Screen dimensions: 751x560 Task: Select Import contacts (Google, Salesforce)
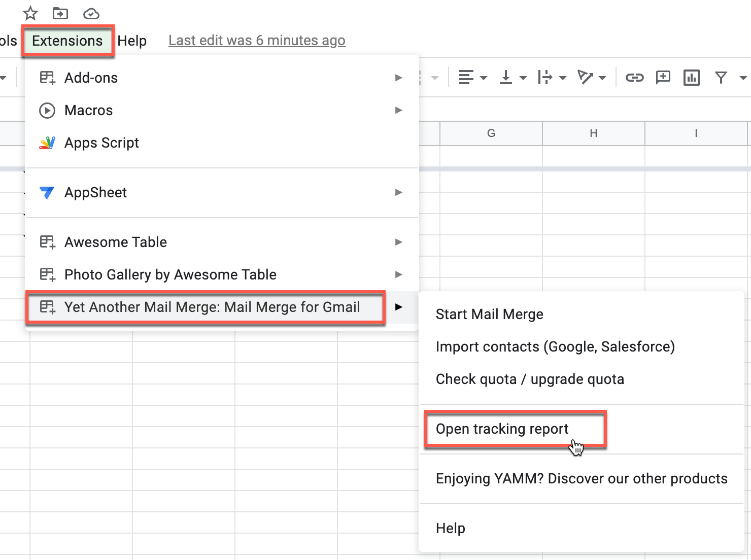(x=555, y=346)
